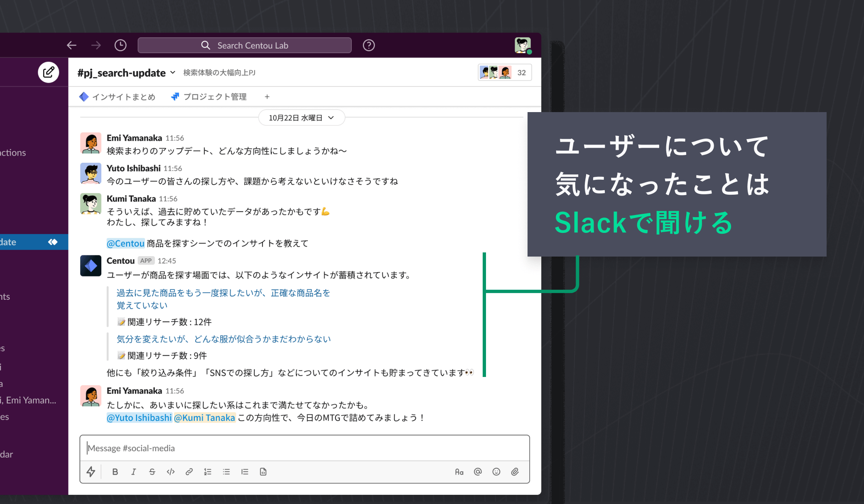Open the emoji picker smiley icon
864x504 pixels.
point(496,472)
